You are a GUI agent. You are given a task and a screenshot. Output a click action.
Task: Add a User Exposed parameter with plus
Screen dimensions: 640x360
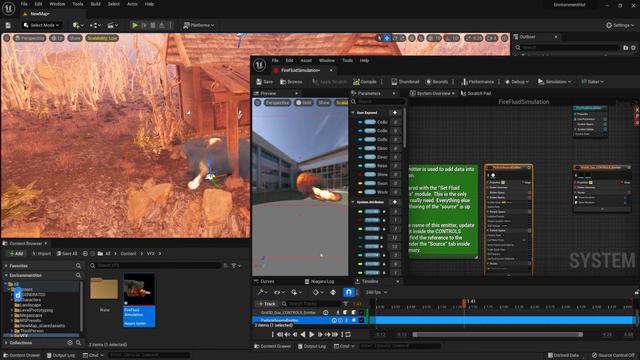pos(395,113)
